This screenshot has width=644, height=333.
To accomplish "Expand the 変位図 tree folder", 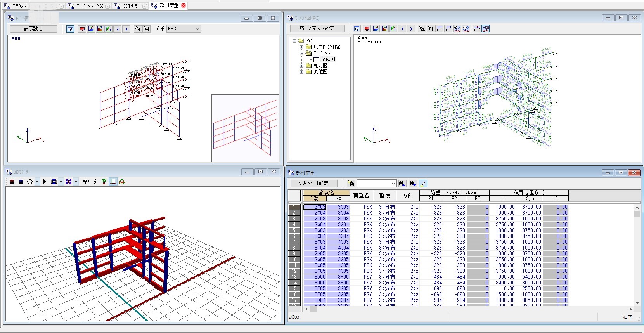I will coord(301,72).
